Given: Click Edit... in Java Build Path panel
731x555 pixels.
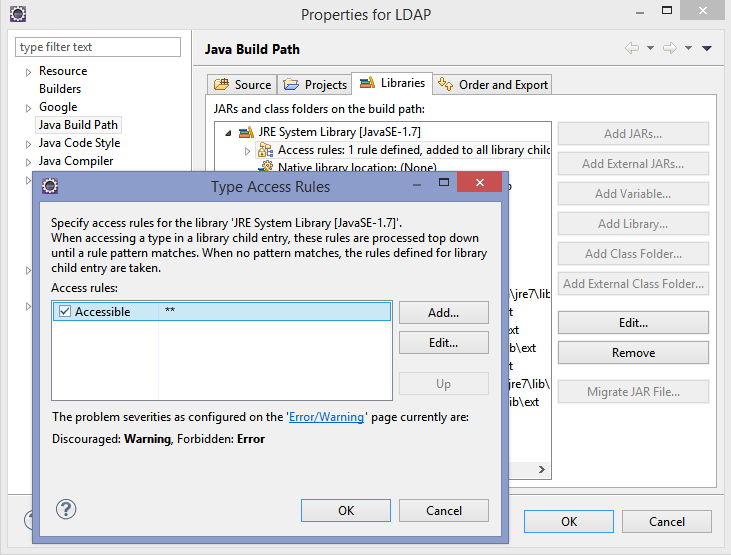Looking at the screenshot, I should pos(633,323).
